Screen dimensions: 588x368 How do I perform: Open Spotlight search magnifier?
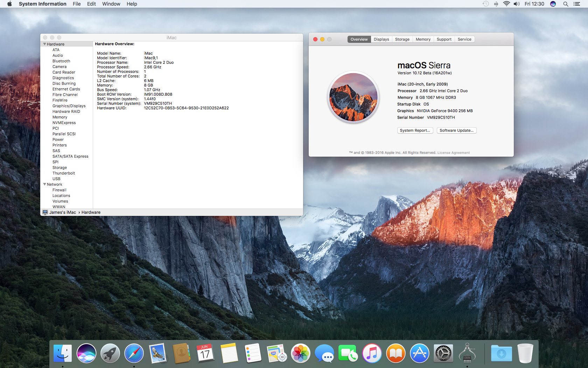[566, 4]
